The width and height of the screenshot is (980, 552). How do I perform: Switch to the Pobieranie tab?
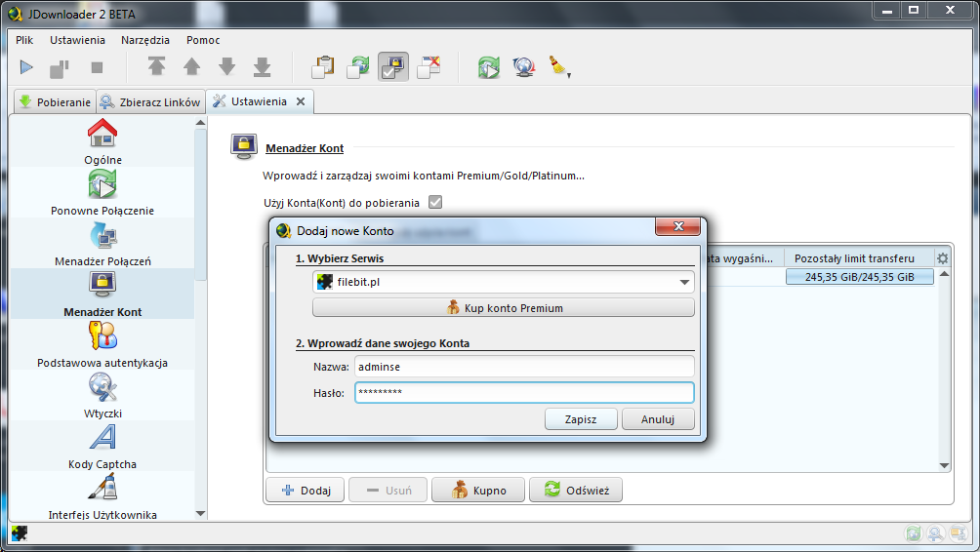pyautogui.click(x=55, y=101)
